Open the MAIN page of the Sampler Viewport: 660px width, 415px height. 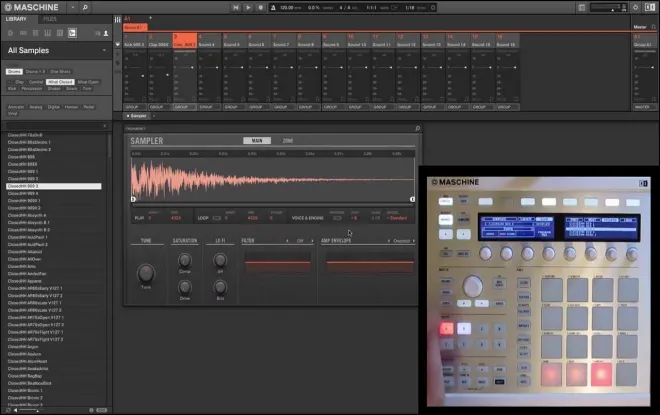pos(257,141)
